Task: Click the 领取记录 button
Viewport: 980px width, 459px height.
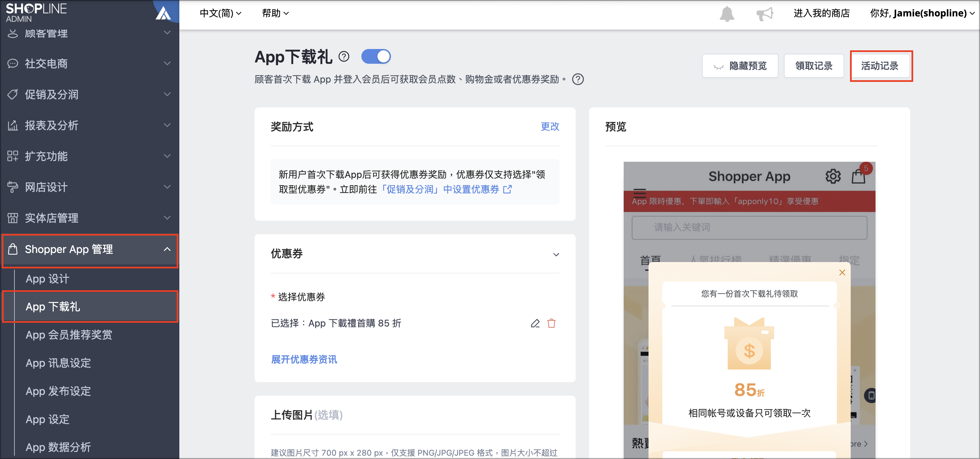Action: [814, 66]
